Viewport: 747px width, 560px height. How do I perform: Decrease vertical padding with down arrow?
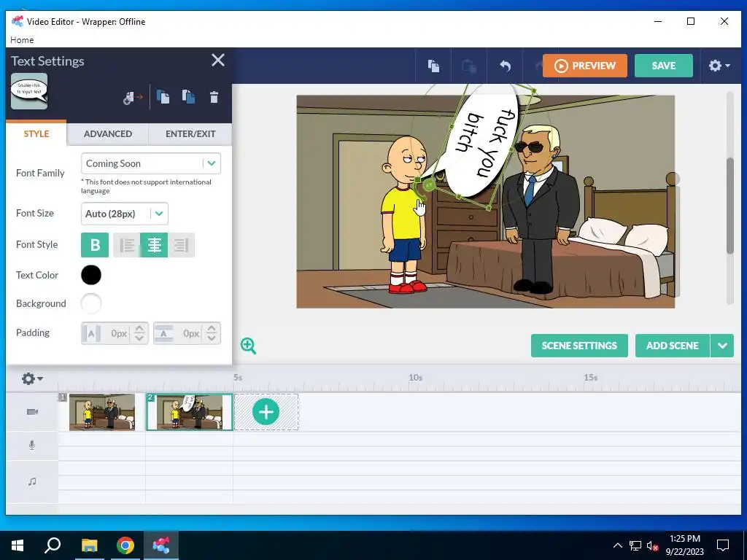coord(212,338)
